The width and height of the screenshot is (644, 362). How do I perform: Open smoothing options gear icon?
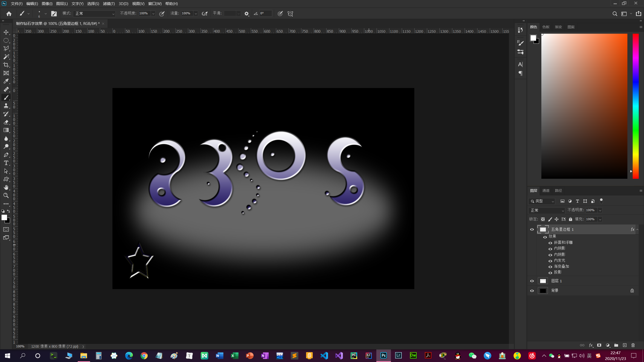[247, 14]
